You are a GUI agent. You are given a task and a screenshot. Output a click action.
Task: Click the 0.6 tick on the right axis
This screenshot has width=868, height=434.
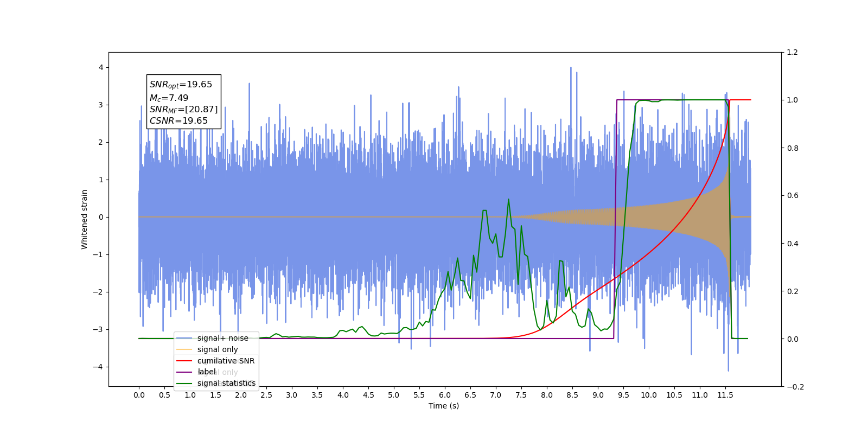[793, 196]
